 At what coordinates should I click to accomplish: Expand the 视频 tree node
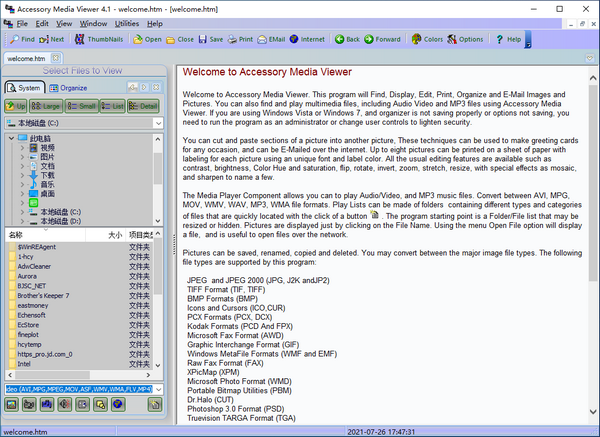(x=22, y=147)
